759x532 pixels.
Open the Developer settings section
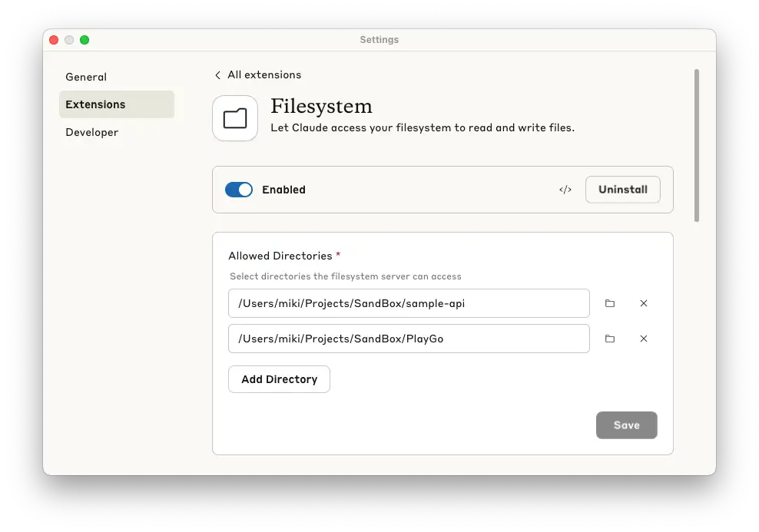pyautogui.click(x=91, y=132)
